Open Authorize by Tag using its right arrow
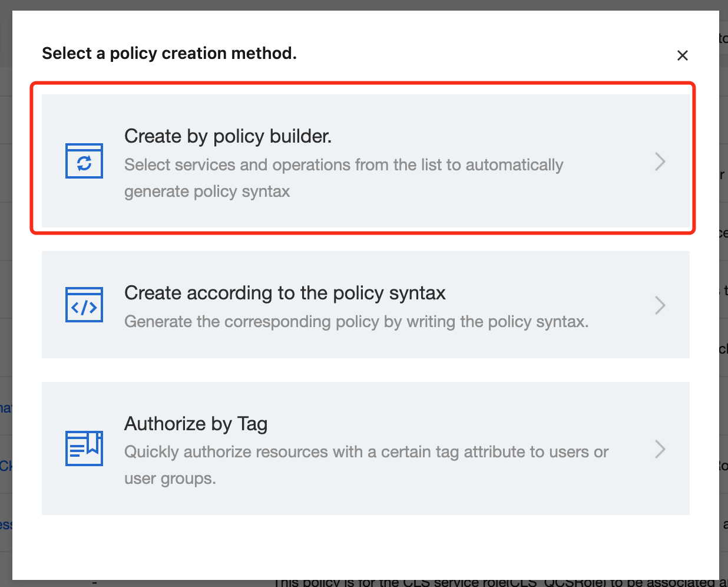The image size is (728, 587). point(660,449)
